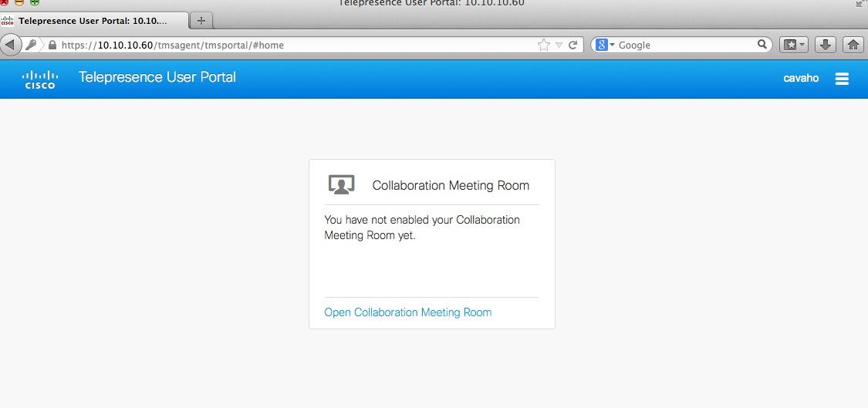Screen dimensions: 868x408
Task: Click the yellow window minimize button
Action: pos(19,2)
